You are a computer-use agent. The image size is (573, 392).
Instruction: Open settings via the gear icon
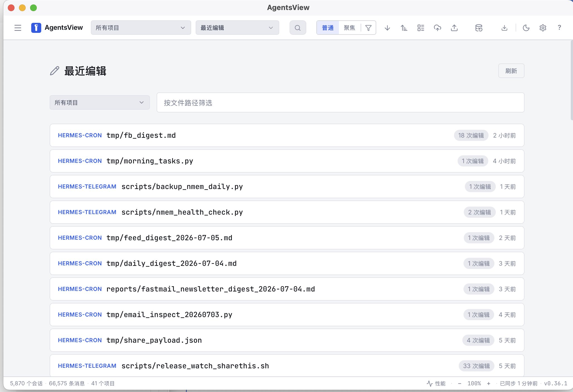[543, 28]
